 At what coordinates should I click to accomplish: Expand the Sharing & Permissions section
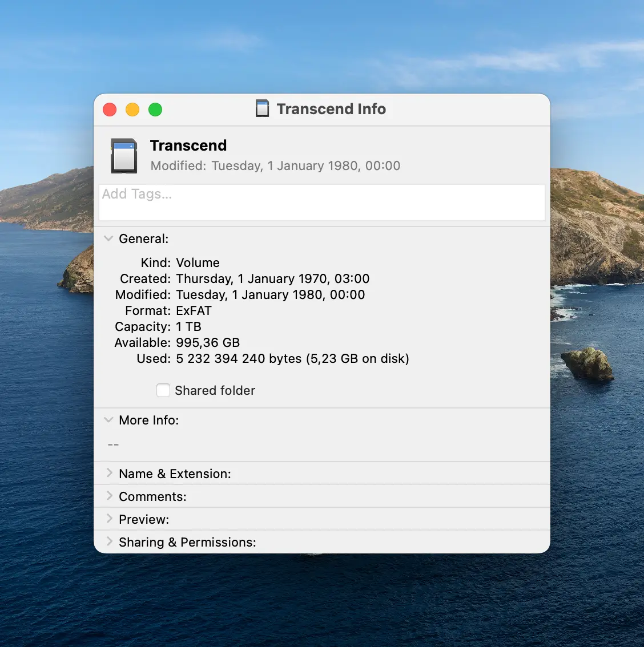[110, 541]
